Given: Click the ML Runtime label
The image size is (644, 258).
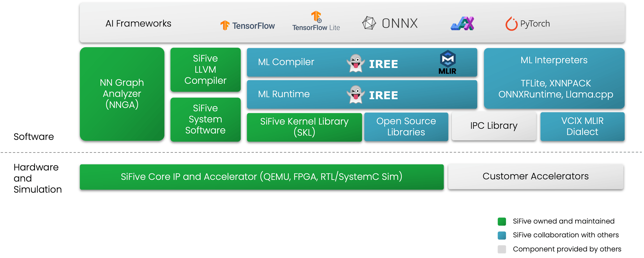Looking at the screenshot, I should coord(284,94).
